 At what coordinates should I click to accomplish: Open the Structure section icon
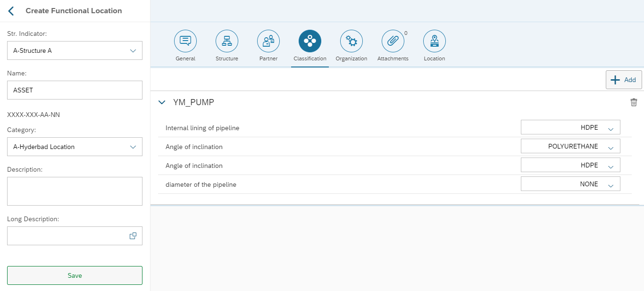227,42
